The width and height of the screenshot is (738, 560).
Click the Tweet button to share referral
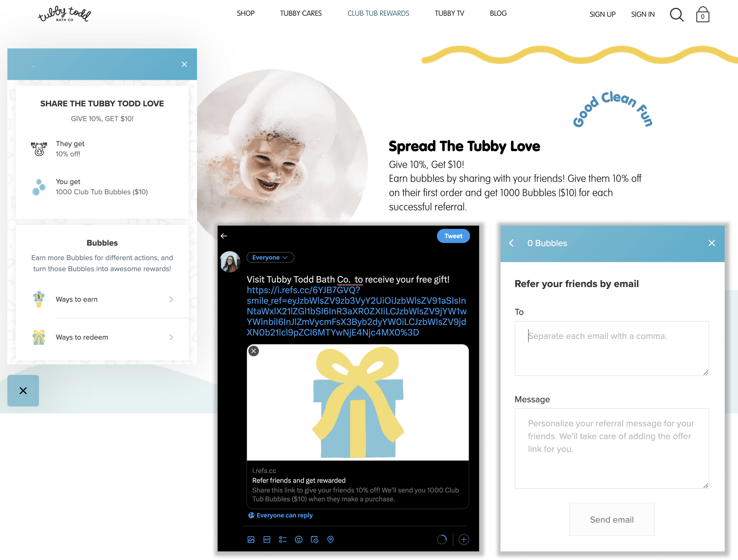(453, 236)
